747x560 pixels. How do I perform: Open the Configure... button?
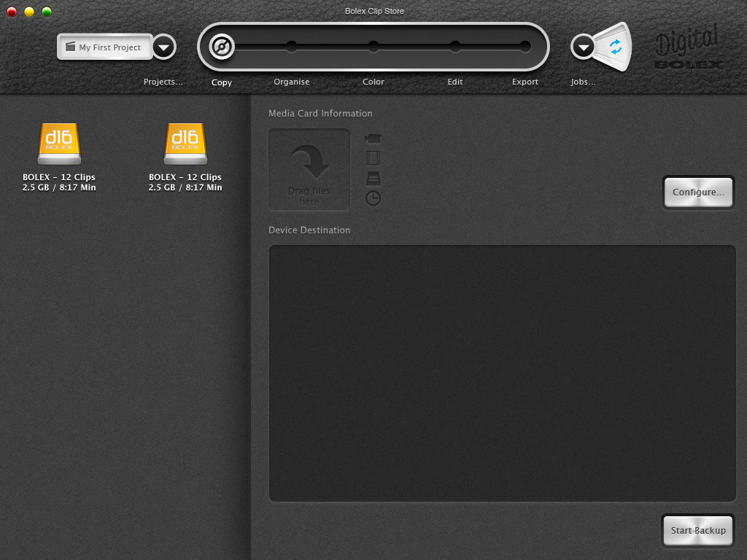coord(698,192)
